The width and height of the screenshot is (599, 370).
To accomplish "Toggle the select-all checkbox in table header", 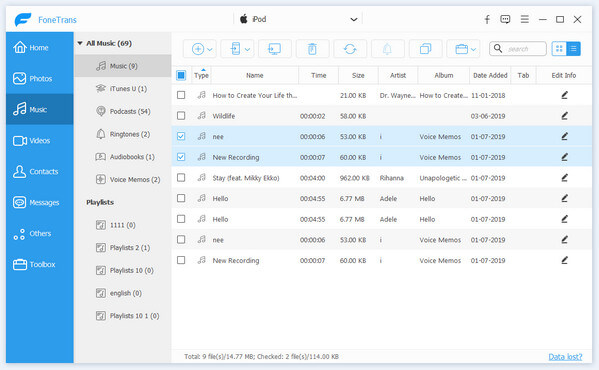I will click(181, 75).
